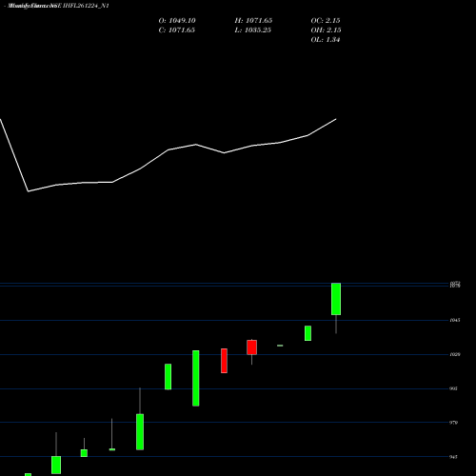
Task: Click the 'OC: 2.15' readout
Action: pyautogui.click(x=326, y=21)
